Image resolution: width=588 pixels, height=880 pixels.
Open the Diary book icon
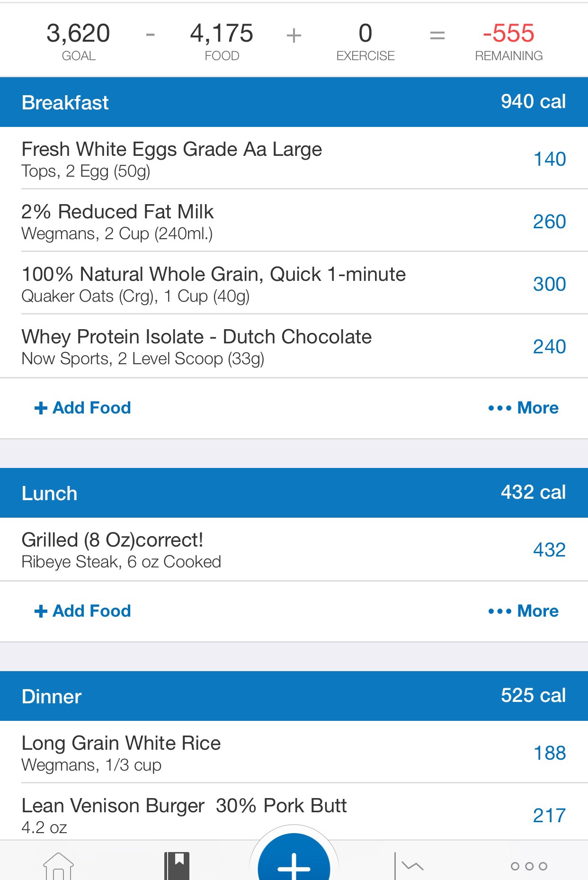tap(177, 866)
